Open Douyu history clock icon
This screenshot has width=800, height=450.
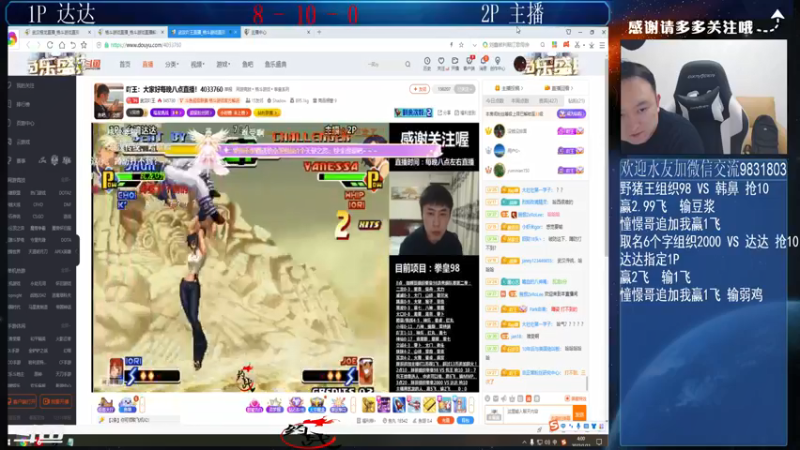tap(427, 63)
